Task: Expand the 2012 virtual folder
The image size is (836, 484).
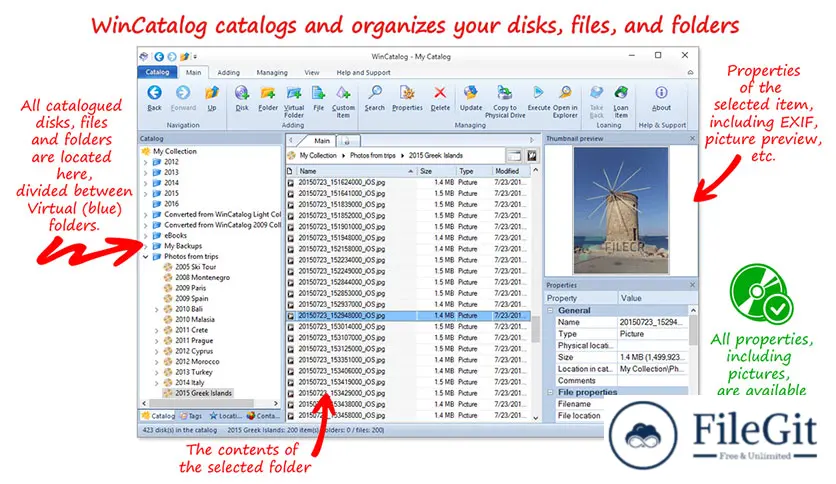Action: pyautogui.click(x=146, y=162)
